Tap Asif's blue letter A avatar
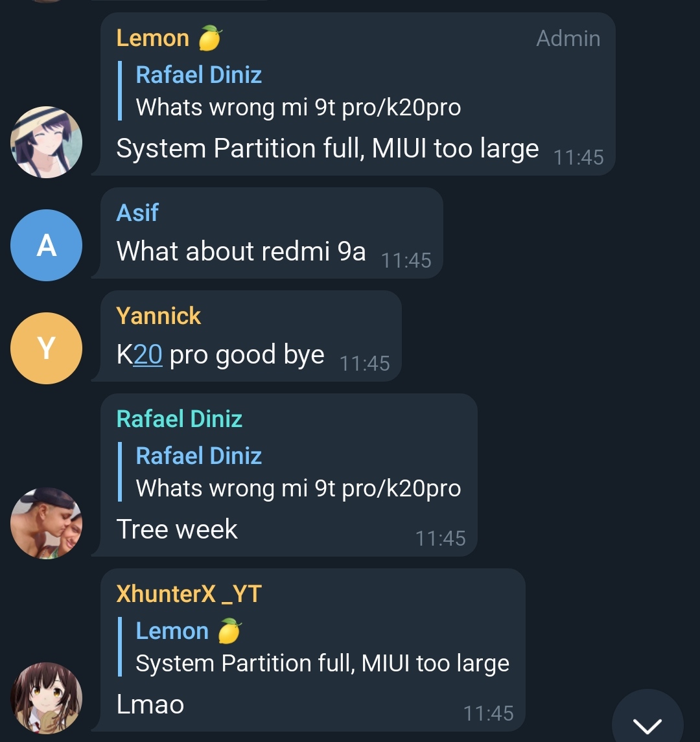The height and width of the screenshot is (742, 700). pyautogui.click(x=47, y=245)
